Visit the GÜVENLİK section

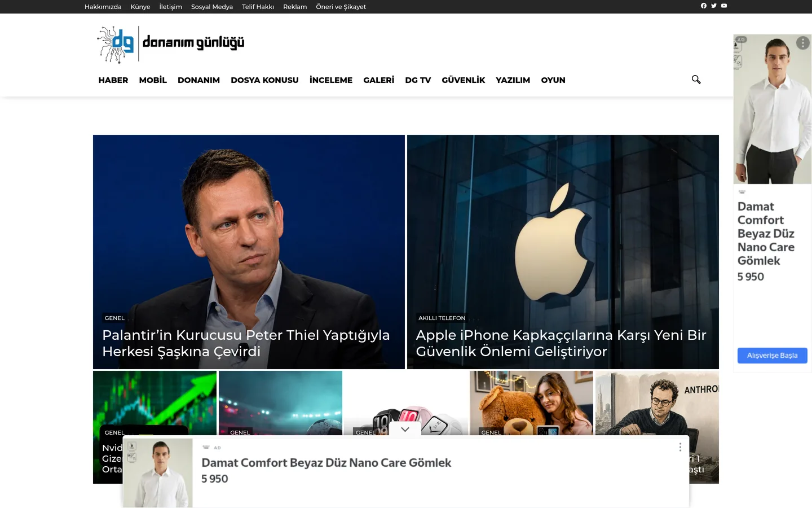coord(464,80)
